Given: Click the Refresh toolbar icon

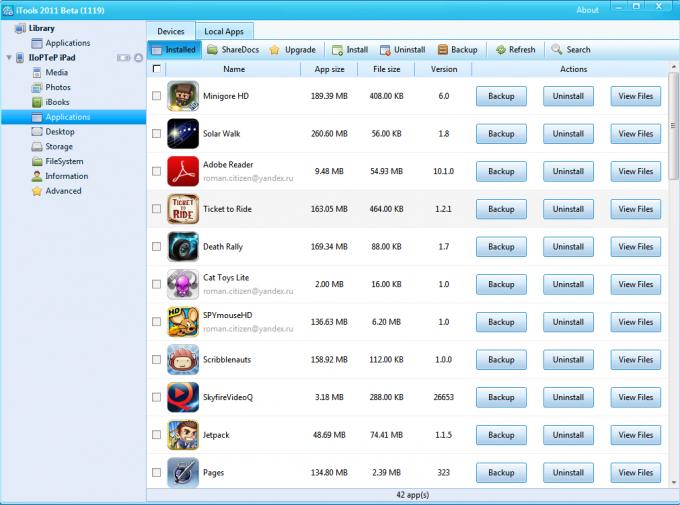Looking at the screenshot, I should (500, 50).
